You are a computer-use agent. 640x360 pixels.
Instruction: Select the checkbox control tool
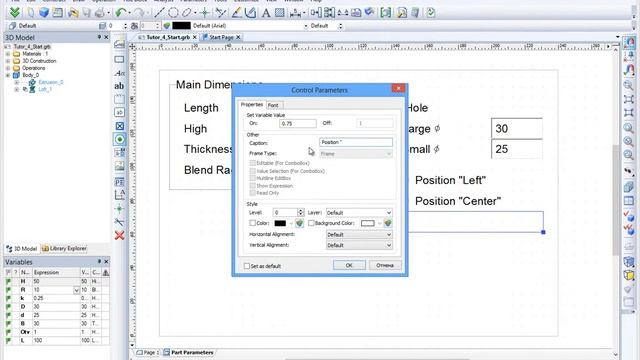(120, 126)
